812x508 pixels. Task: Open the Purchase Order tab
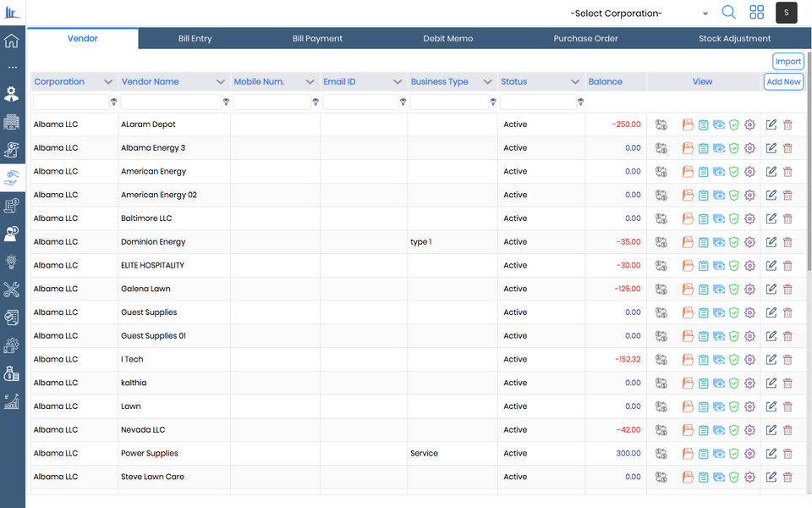[585, 38]
